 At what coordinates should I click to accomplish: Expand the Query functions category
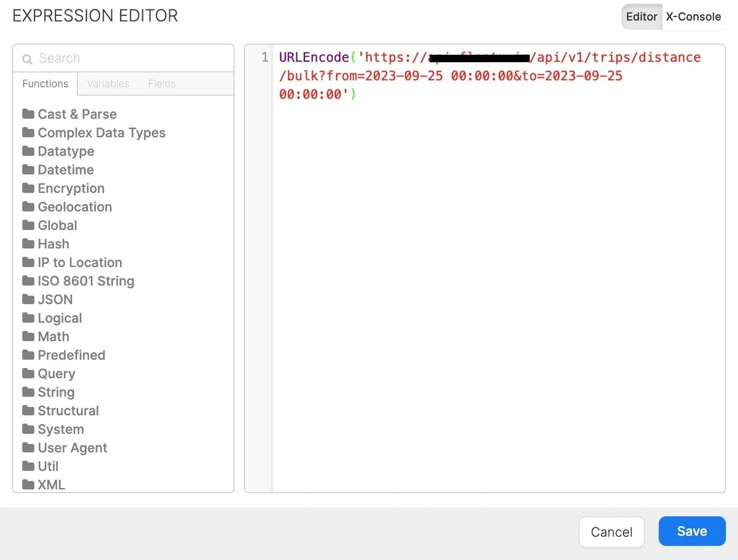coord(48,373)
